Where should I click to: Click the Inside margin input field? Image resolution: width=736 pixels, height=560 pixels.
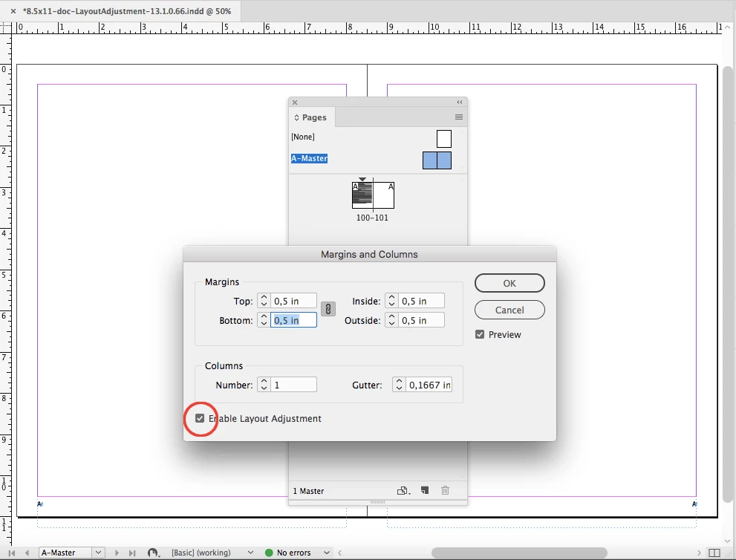click(x=421, y=301)
